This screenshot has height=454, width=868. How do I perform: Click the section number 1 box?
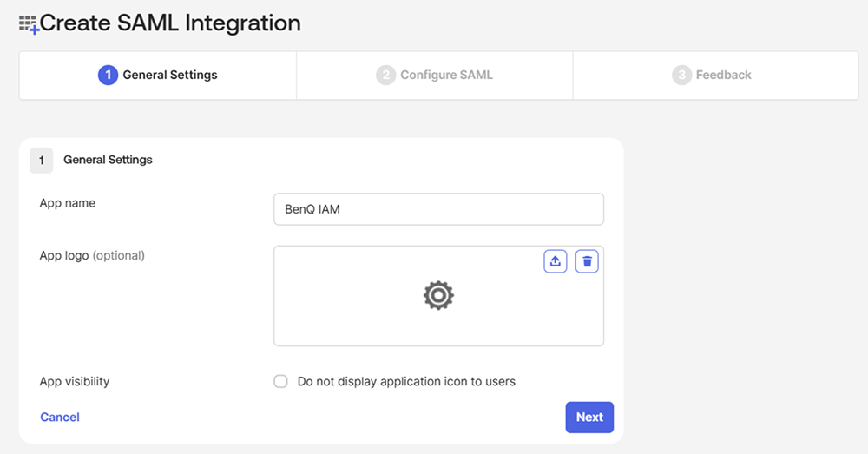click(42, 161)
